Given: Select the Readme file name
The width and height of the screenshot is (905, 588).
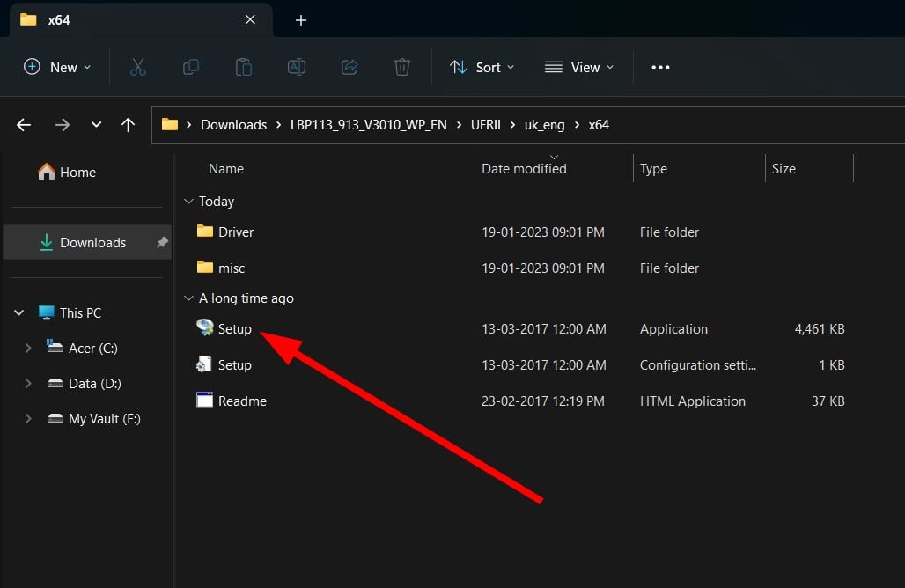Looking at the screenshot, I should 242,401.
